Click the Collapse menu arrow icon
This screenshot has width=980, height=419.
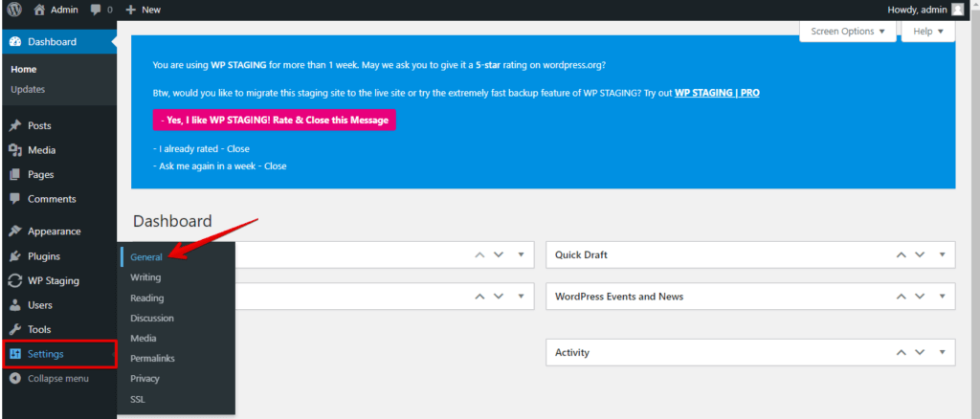pos(16,379)
